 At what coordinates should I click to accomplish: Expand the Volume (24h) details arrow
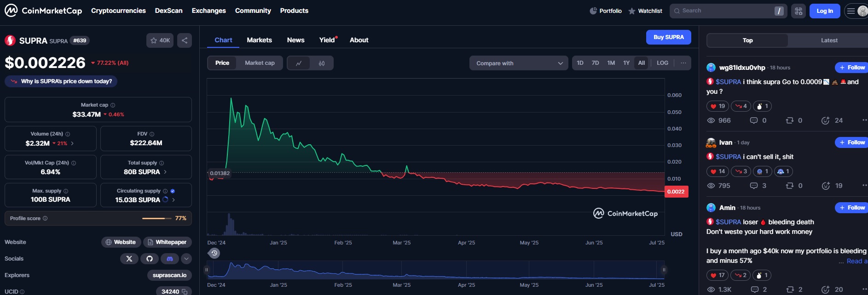72,143
